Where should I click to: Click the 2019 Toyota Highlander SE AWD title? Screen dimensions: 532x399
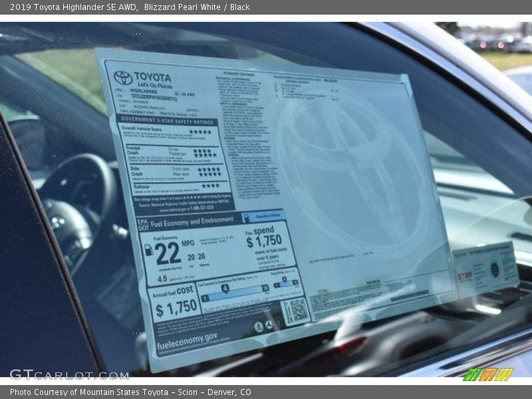73,7
